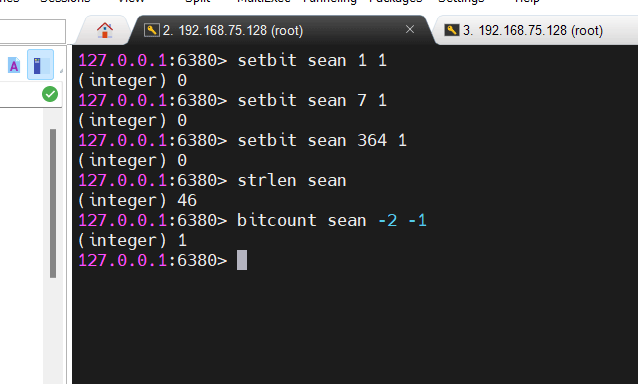The height and width of the screenshot is (384, 638).
Task: Open the Tunneling menu
Action: (330, 1)
